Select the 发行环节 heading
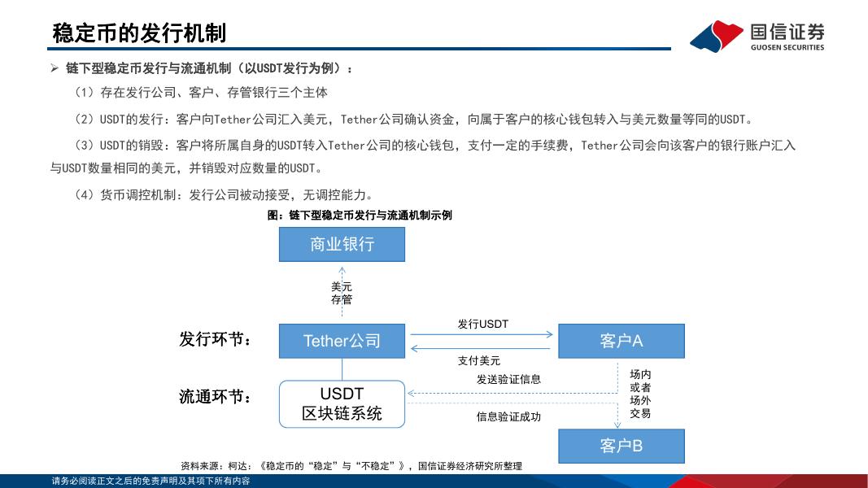868x488 pixels. coord(216,339)
